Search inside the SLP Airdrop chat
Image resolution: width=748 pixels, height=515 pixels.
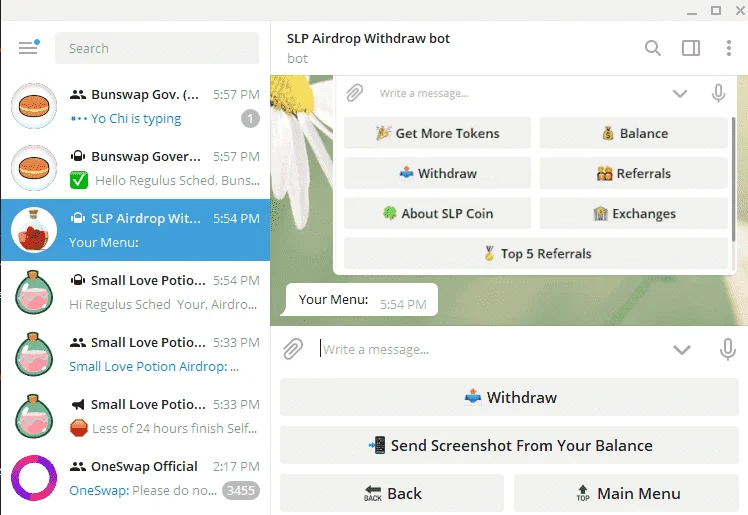click(653, 48)
